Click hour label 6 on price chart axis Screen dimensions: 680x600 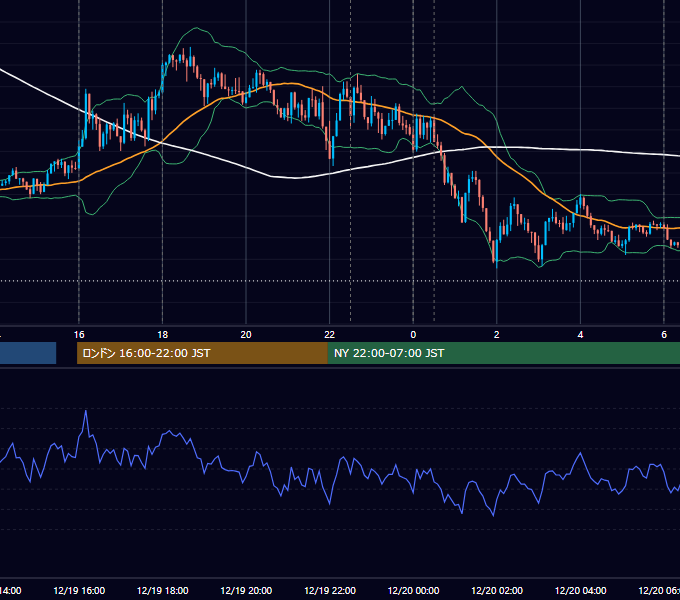664,335
